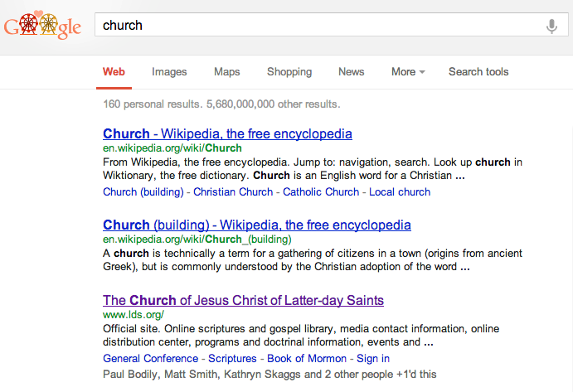
Task: Open Search tools options
Action: 478,72
